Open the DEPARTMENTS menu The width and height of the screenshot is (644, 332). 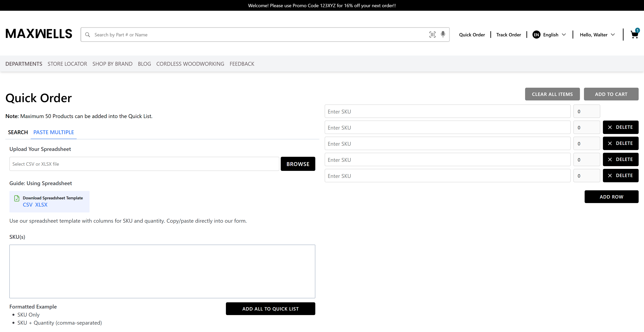pyautogui.click(x=24, y=64)
